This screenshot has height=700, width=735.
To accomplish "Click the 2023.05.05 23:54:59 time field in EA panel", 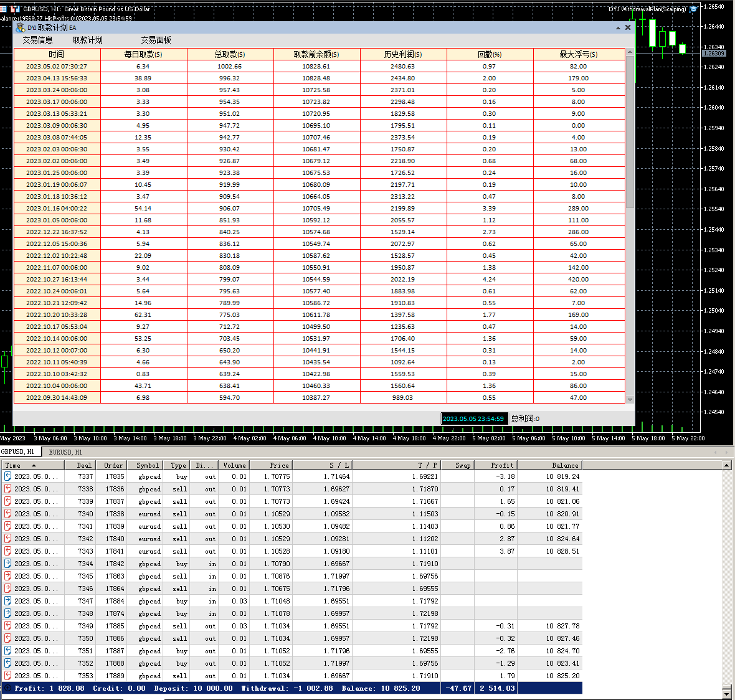I will (x=473, y=419).
